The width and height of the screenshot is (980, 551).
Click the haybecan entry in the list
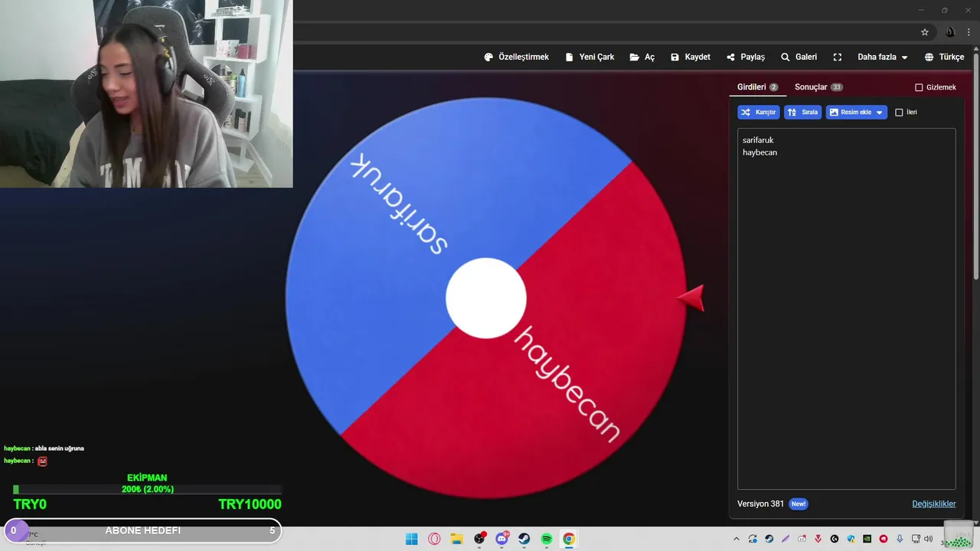click(759, 152)
